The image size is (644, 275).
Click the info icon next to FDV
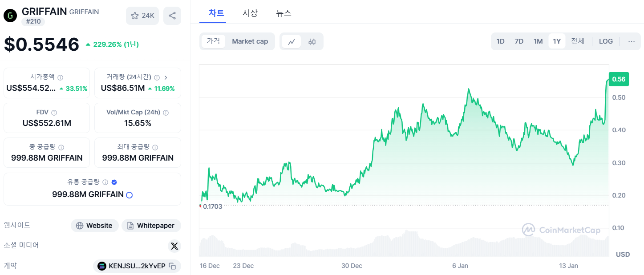pyautogui.click(x=54, y=112)
